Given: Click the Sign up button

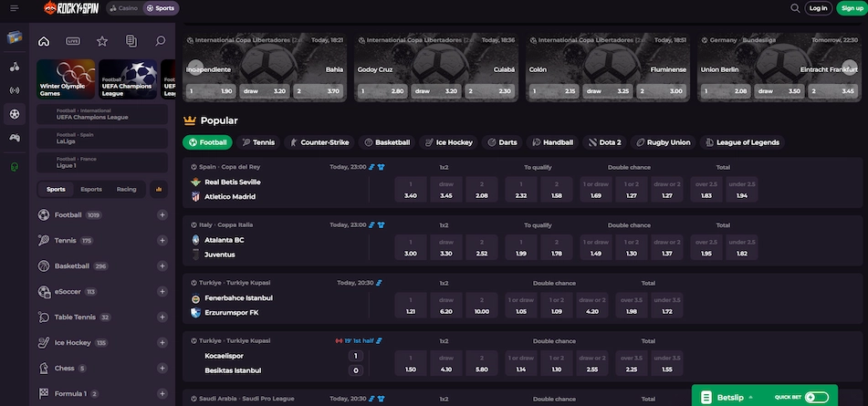Looking at the screenshot, I should click(x=852, y=8).
